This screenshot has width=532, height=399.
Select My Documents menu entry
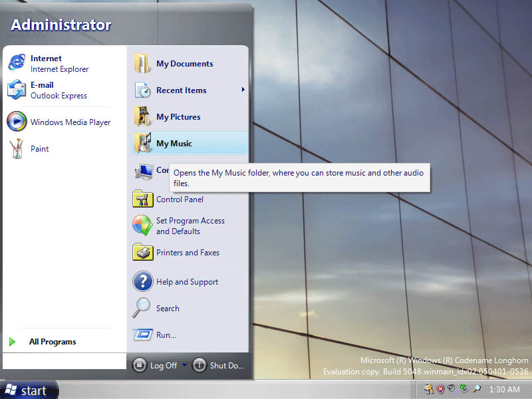[190, 63]
